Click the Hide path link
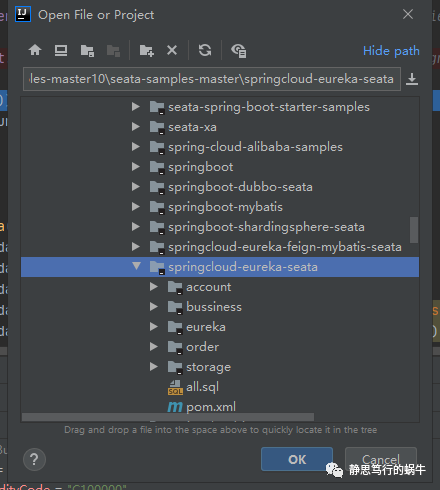The width and height of the screenshot is (440, 490). pyautogui.click(x=391, y=51)
